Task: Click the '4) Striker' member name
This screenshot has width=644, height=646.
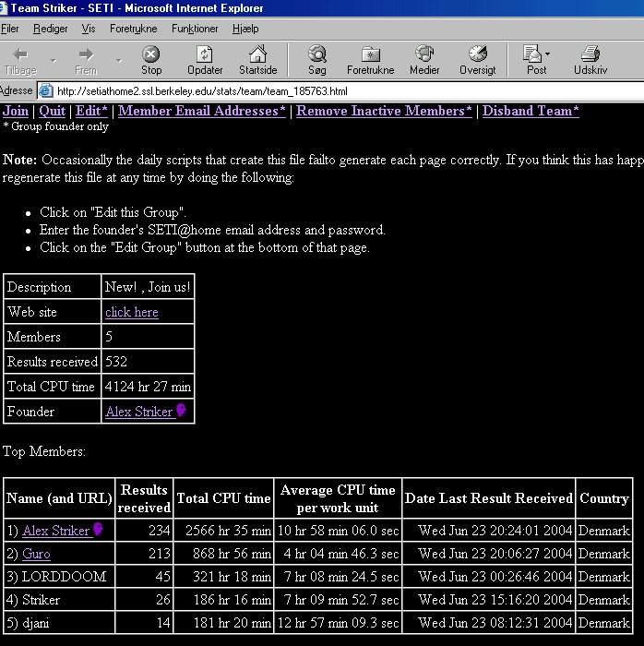Action: (x=33, y=600)
